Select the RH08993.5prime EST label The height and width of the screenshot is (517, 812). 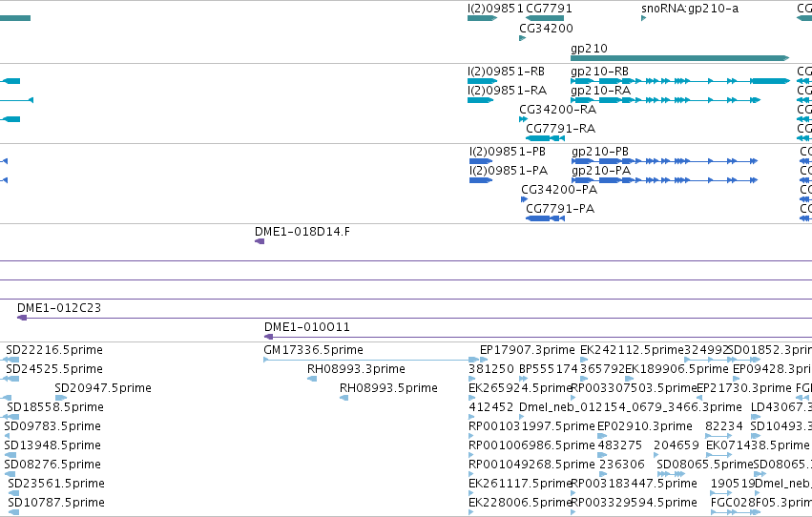[388, 388]
